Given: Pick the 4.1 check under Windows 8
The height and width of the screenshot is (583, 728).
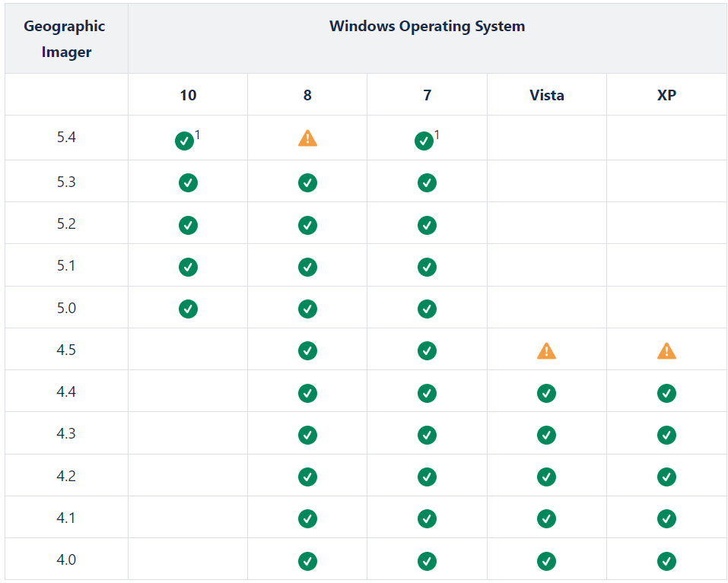Looking at the screenshot, I should [x=307, y=518].
